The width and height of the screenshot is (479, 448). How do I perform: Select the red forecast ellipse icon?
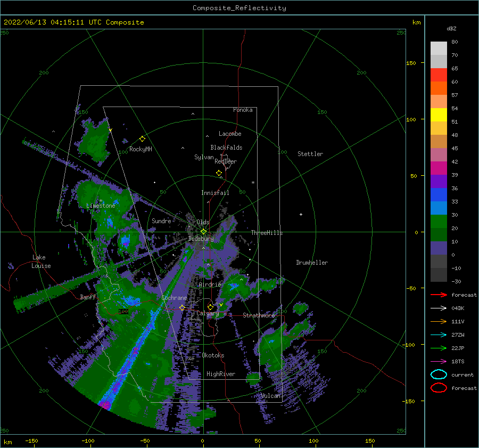pos(439,388)
